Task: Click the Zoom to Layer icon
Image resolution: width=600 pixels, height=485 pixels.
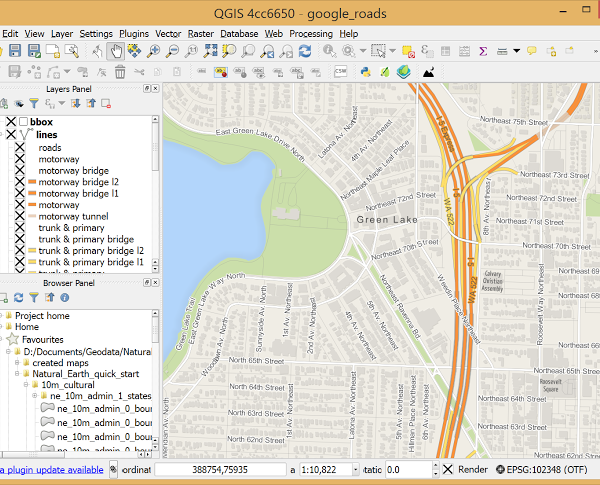Action: pyautogui.click(x=248, y=51)
